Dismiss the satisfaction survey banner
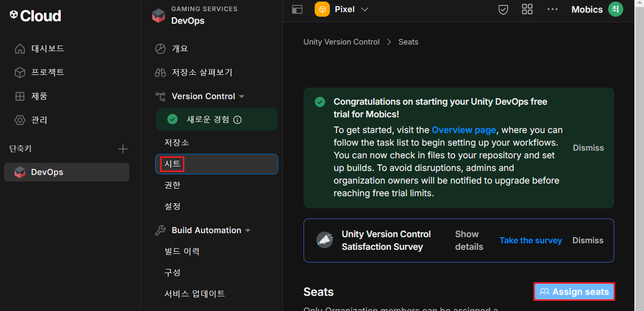644x311 pixels. [588, 240]
